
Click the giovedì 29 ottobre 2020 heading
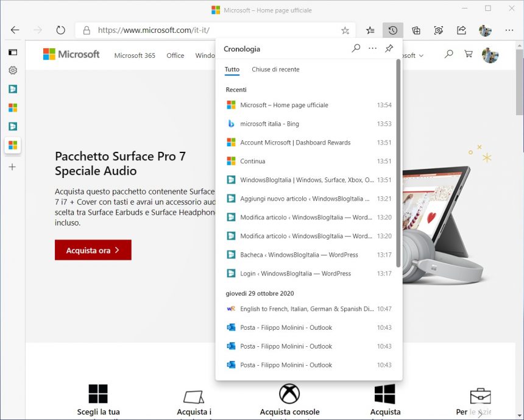click(260, 294)
